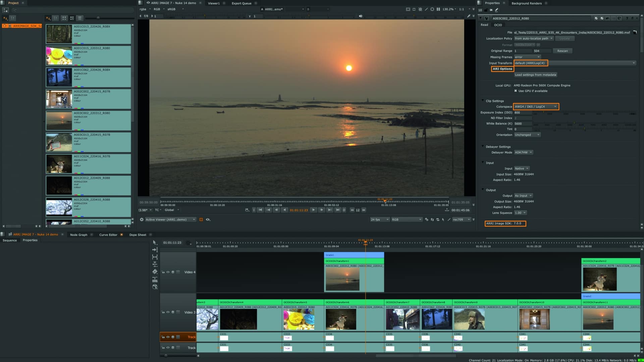Click the speaker audio icon above the viewer
The height and width of the screenshot is (362, 644).
pyautogui.click(x=360, y=15)
